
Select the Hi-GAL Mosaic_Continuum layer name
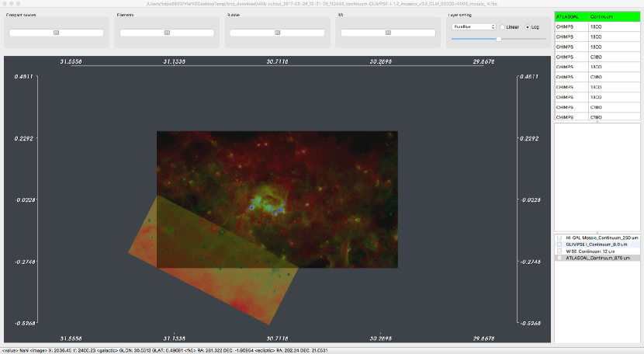point(601,238)
